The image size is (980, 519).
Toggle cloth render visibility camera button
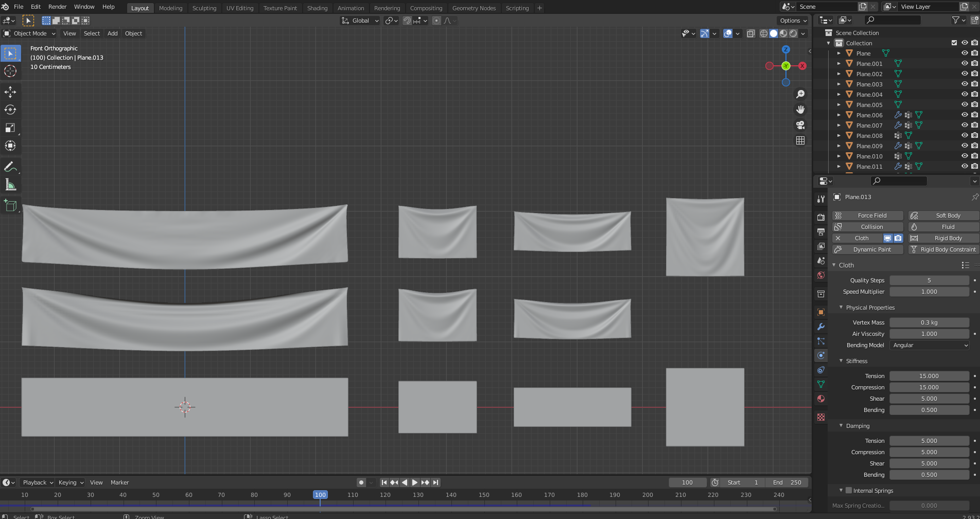[898, 238]
